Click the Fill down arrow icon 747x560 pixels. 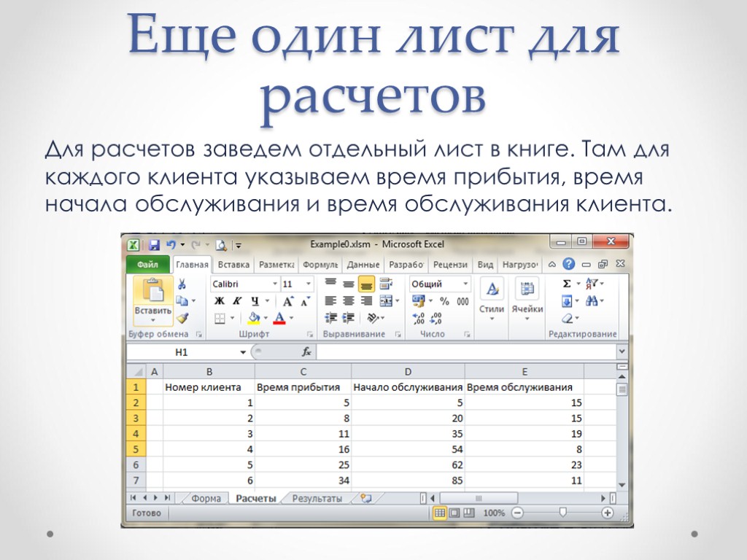click(x=567, y=301)
